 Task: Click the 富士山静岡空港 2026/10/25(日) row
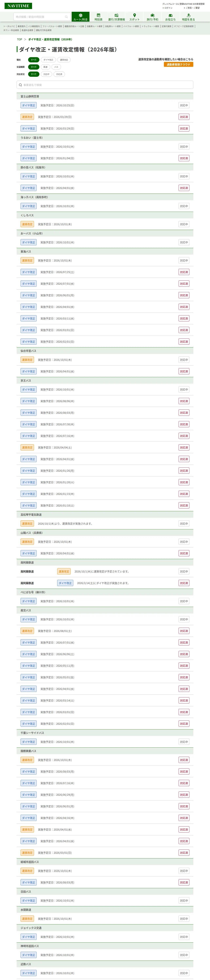[105, 105]
